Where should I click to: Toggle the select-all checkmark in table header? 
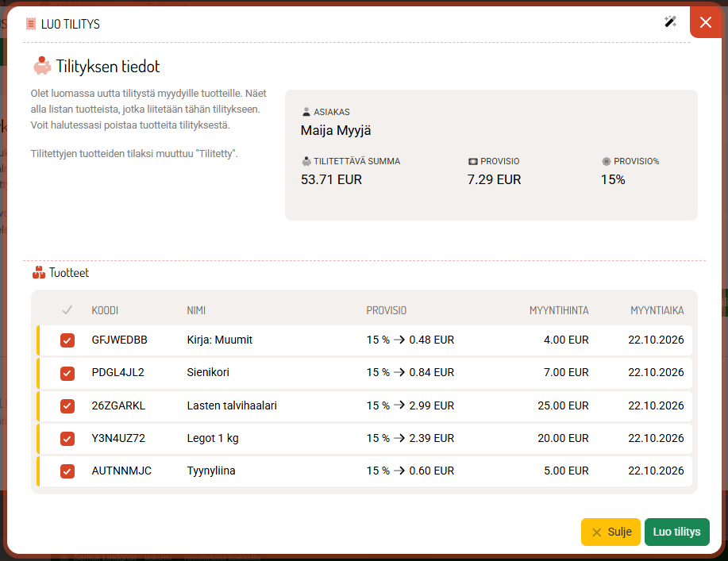(x=67, y=310)
